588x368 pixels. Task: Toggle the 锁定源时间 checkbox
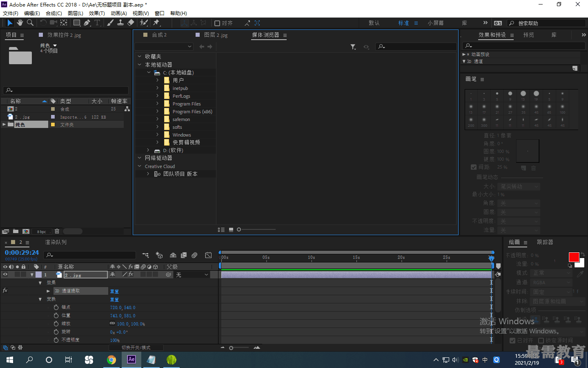(x=541, y=340)
